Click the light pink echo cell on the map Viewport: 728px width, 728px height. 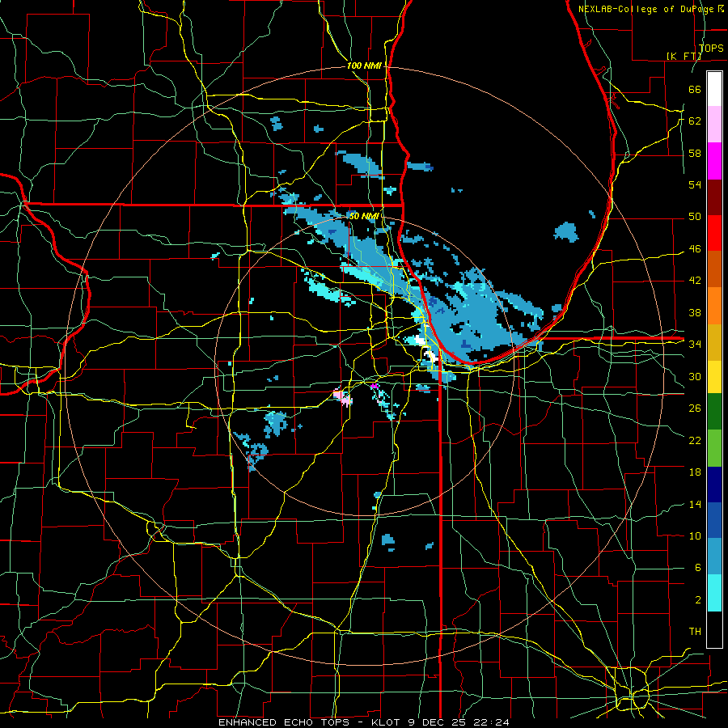[x=342, y=397]
